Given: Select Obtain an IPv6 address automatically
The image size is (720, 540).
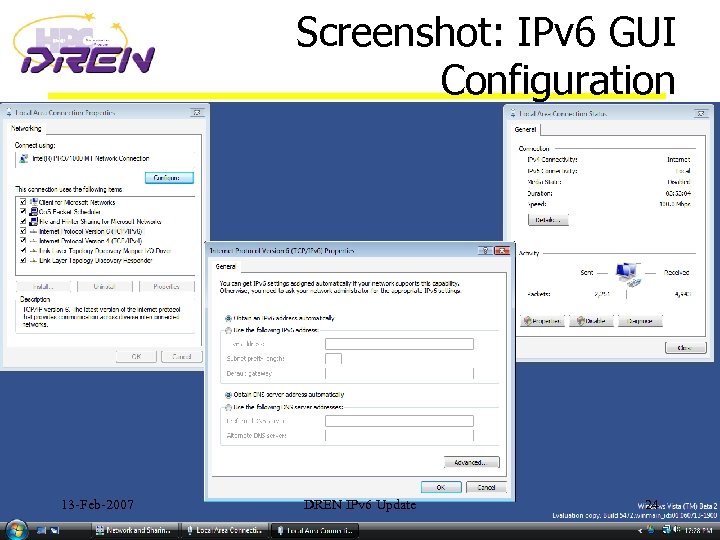Looking at the screenshot, I should pos(228,318).
